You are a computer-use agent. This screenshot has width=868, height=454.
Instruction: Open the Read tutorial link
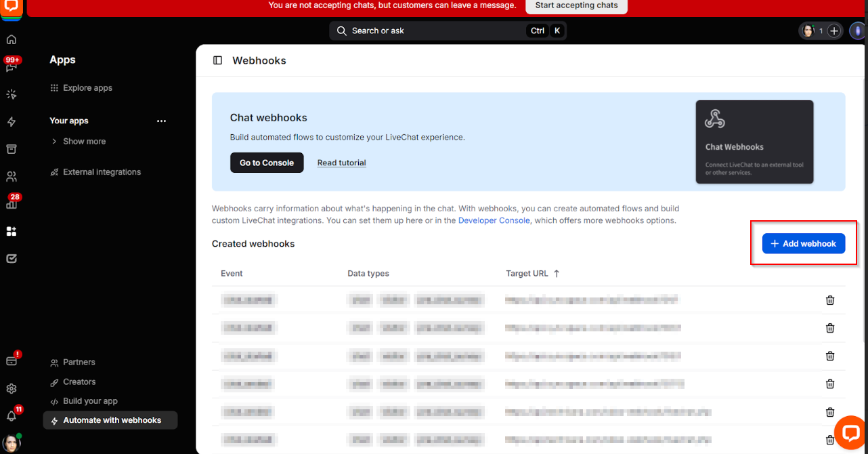point(342,163)
